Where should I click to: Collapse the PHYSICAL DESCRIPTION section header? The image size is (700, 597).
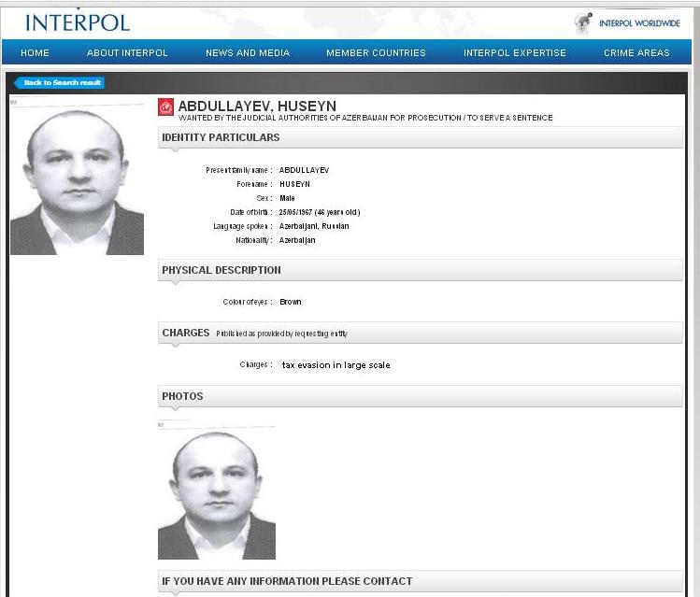pos(420,270)
